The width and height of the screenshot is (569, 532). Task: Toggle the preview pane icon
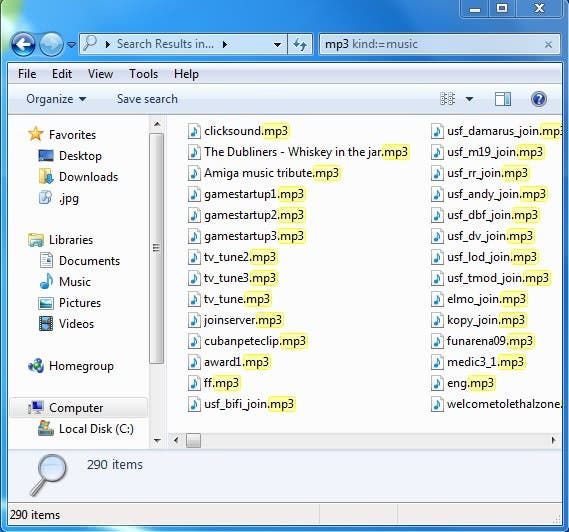tap(503, 99)
